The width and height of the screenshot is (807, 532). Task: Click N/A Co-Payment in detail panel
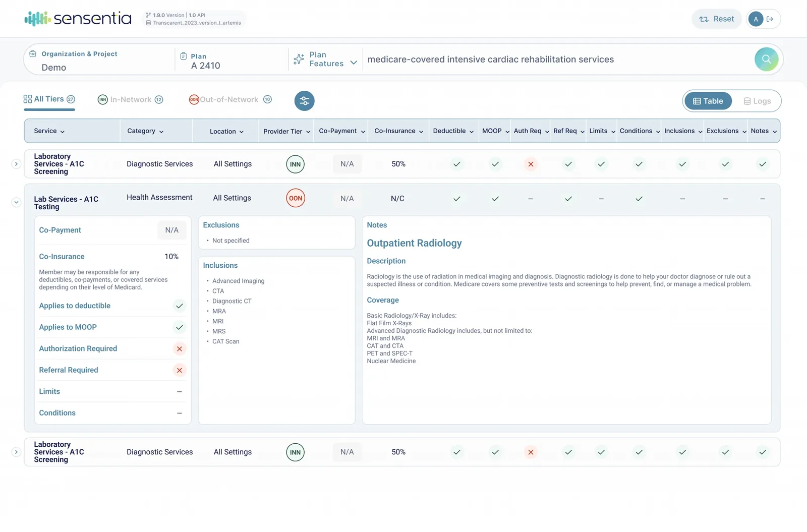tap(172, 230)
